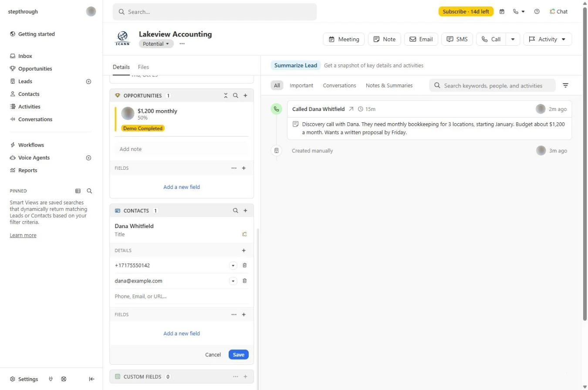This screenshot has width=588, height=390.
Task: Open call details arrow for Dana Whitfield
Action: pos(351,109)
